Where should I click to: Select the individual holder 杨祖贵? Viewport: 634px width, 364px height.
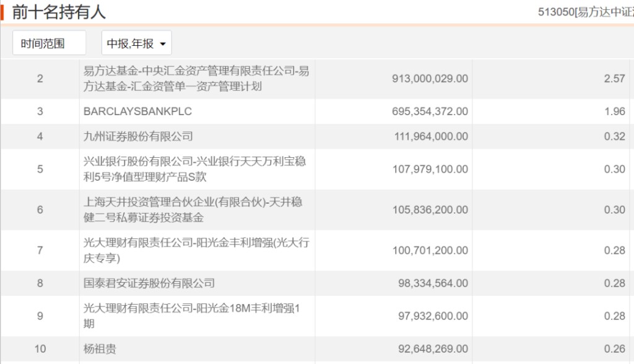[x=100, y=349]
